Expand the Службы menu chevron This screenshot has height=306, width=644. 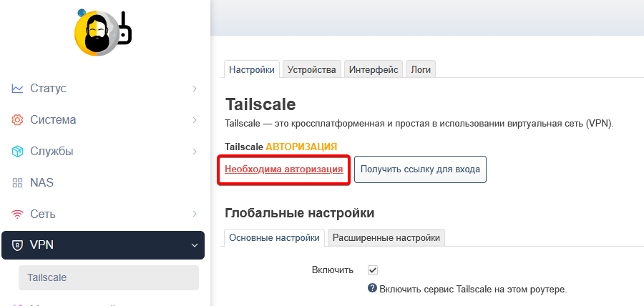195,152
